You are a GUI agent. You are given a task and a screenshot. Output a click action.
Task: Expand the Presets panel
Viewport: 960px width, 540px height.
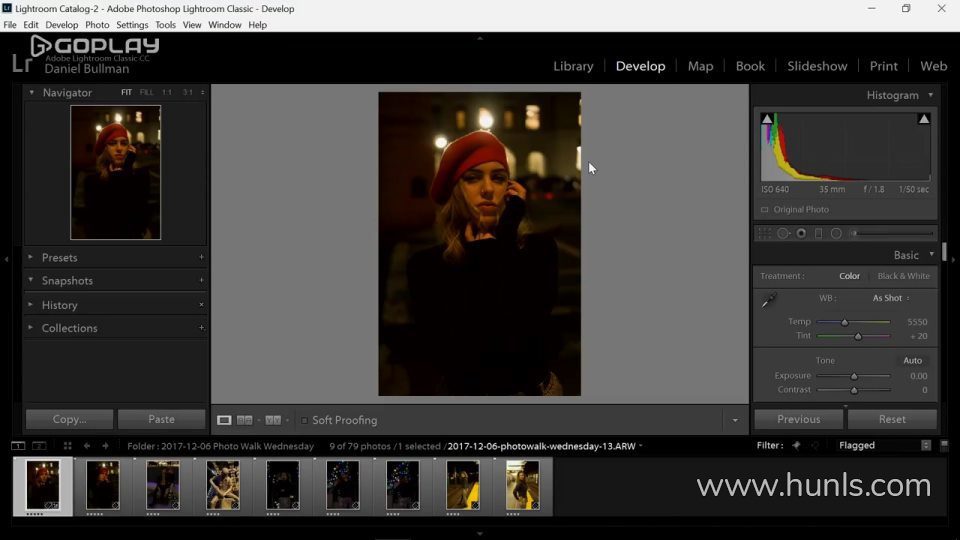[59, 257]
